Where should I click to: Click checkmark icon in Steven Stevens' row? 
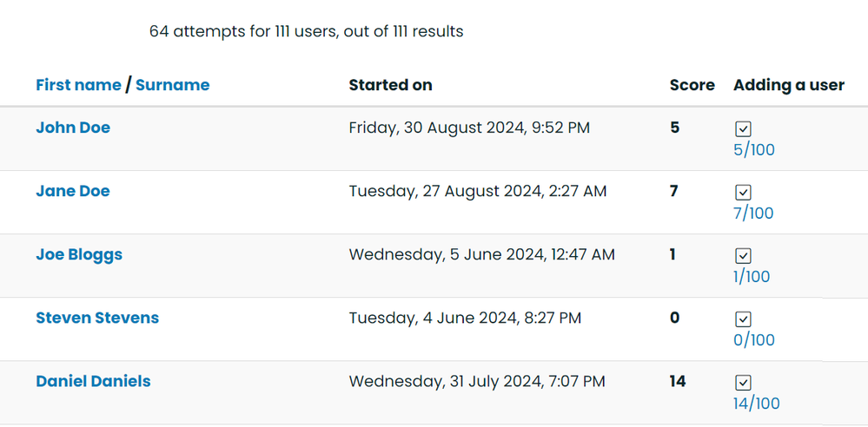(x=743, y=319)
